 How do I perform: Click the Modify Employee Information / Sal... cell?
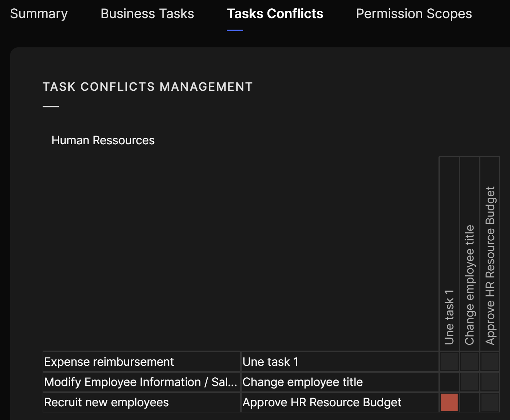(x=140, y=382)
